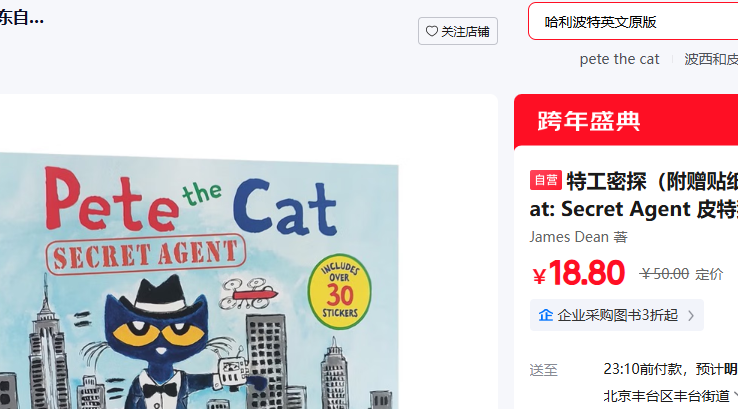This screenshot has width=738, height=409.
Task: Click the 特工密探 product title
Action: pyautogui.click(x=634, y=195)
